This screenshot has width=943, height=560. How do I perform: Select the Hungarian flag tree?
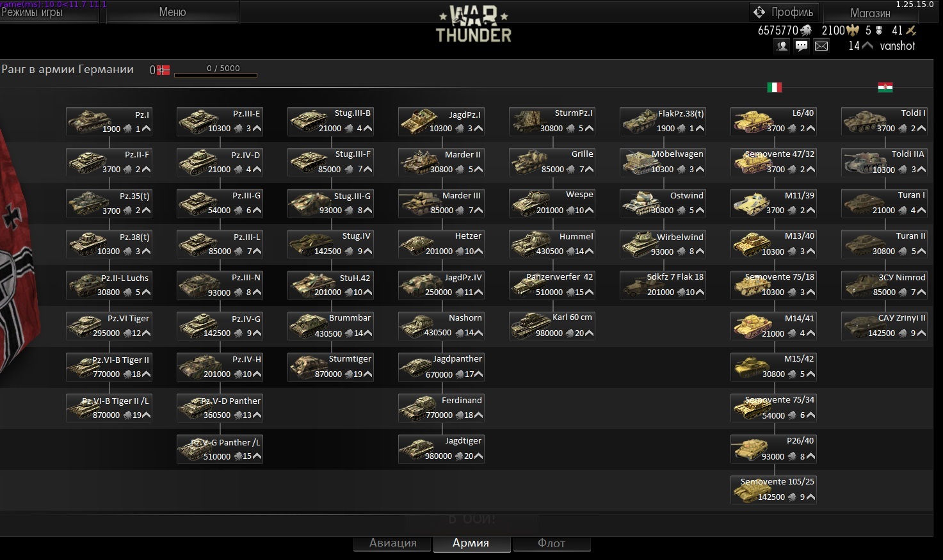tap(885, 87)
